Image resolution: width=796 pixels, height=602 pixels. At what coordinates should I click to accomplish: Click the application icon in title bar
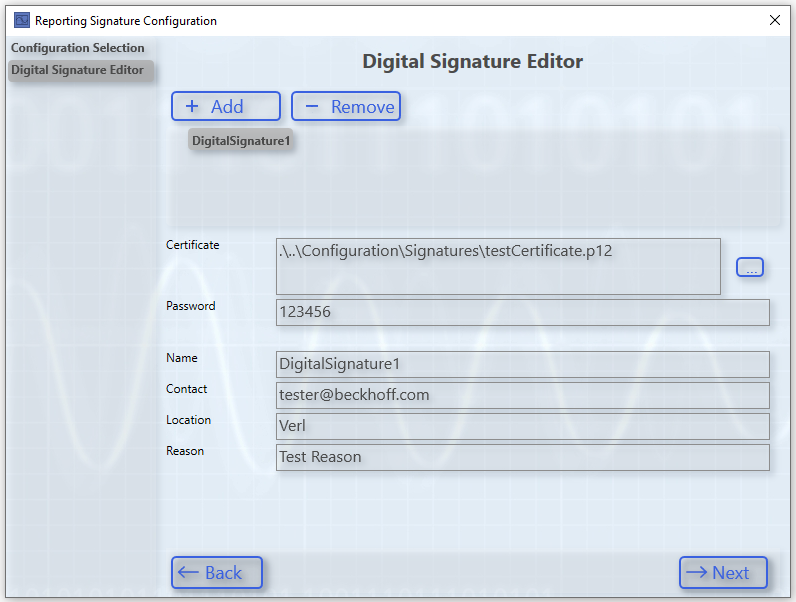22,20
